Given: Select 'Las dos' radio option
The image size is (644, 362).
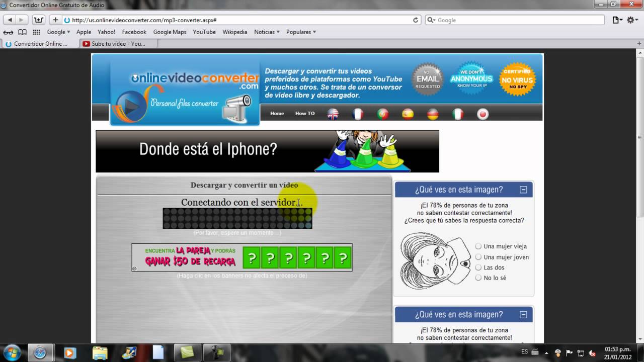Looking at the screenshot, I should point(478,267).
